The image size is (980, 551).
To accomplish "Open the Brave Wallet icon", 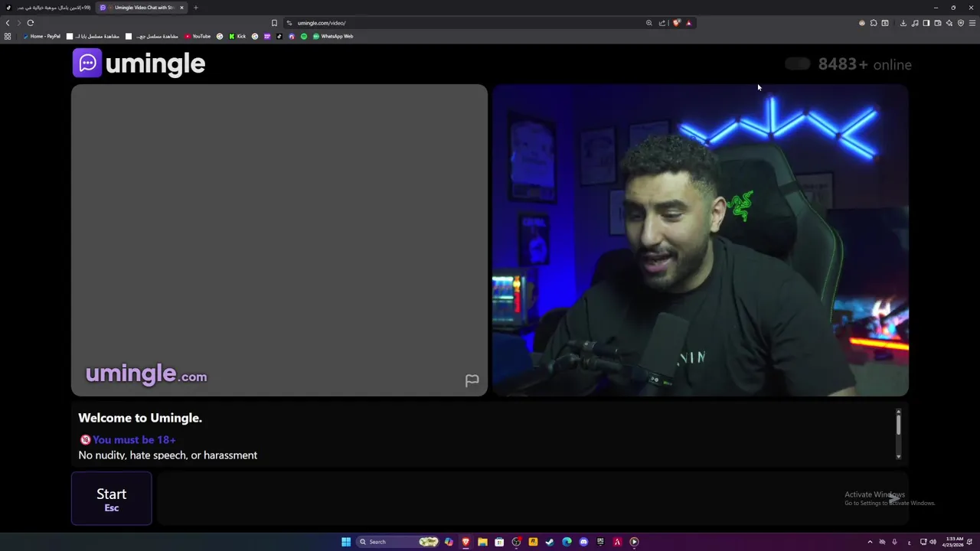I will pos(938,23).
